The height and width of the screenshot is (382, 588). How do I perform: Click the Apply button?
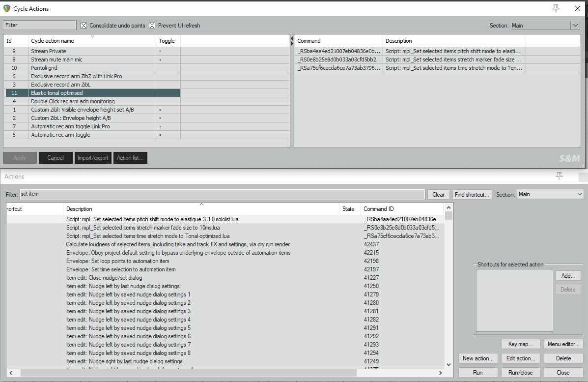20,158
